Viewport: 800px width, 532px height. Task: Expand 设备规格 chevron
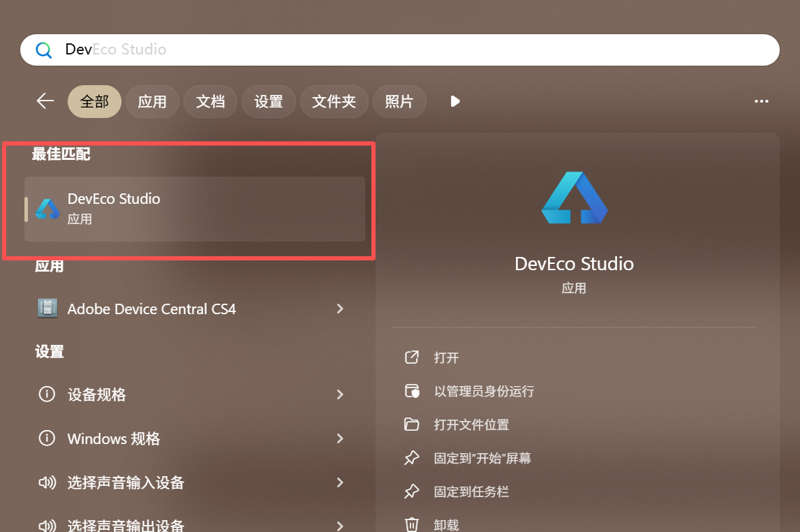[340, 394]
